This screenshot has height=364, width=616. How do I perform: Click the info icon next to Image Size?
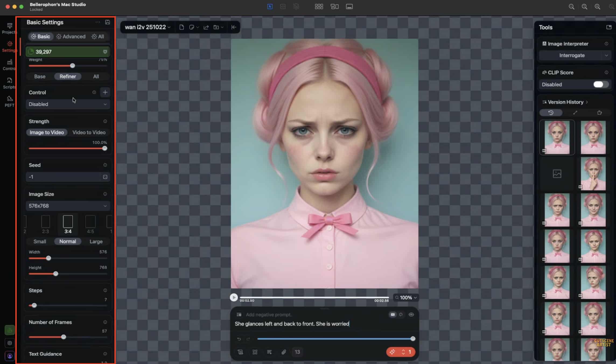105,194
